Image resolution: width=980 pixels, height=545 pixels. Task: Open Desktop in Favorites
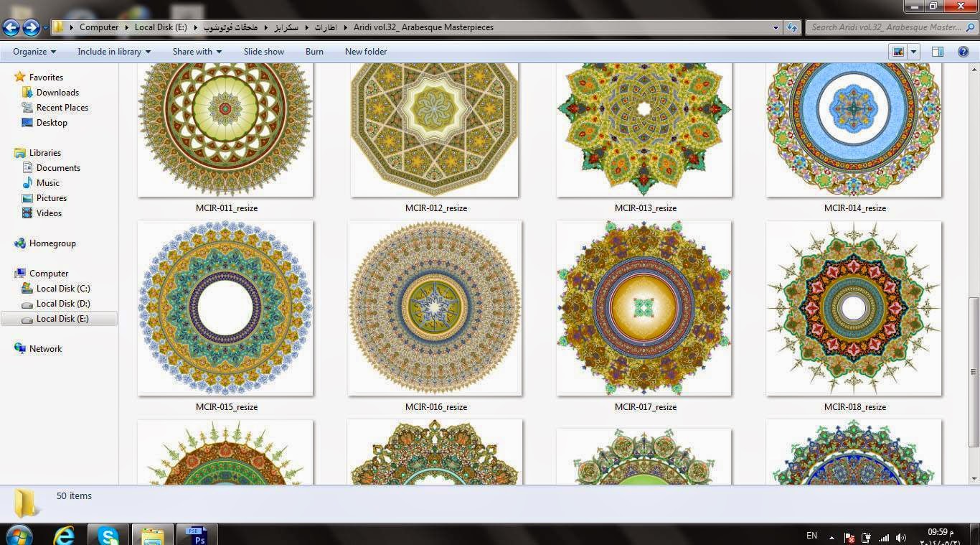[x=52, y=122]
